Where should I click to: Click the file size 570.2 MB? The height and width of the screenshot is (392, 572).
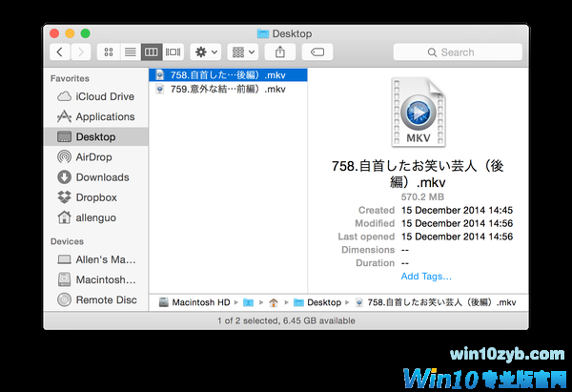pos(422,197)
